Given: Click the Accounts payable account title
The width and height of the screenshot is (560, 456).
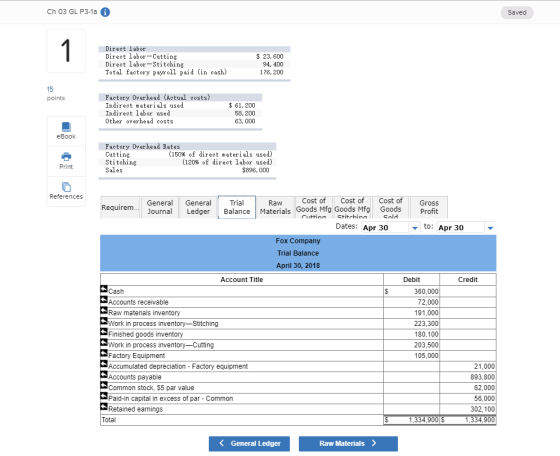Looking at the screenshot, I should point(135,377).
